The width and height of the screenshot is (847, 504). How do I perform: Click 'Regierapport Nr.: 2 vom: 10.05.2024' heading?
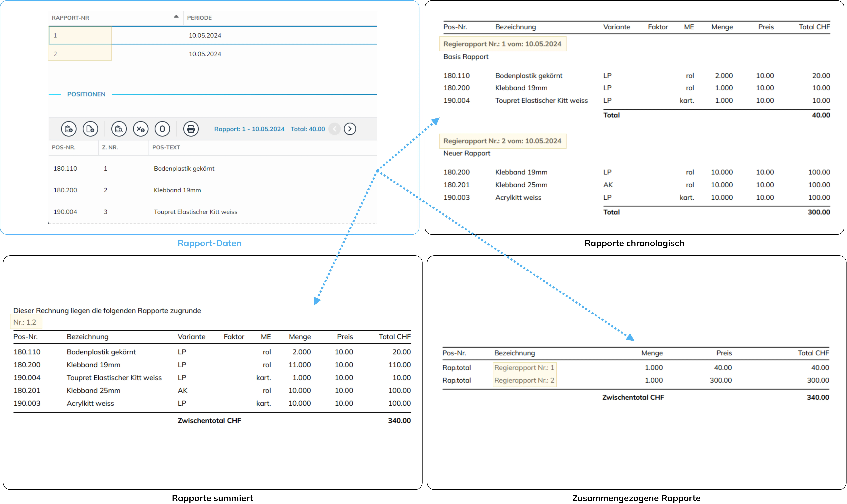502,141
